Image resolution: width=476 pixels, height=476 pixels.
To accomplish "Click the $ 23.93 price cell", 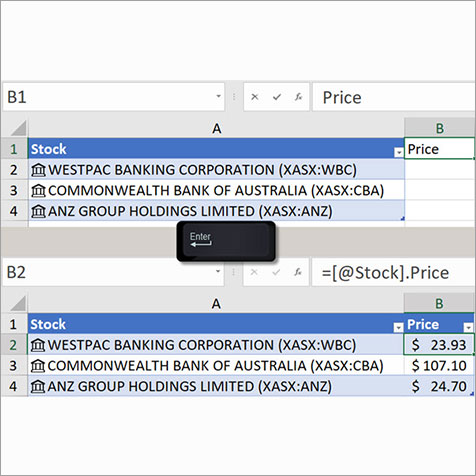I will (439, 345).
